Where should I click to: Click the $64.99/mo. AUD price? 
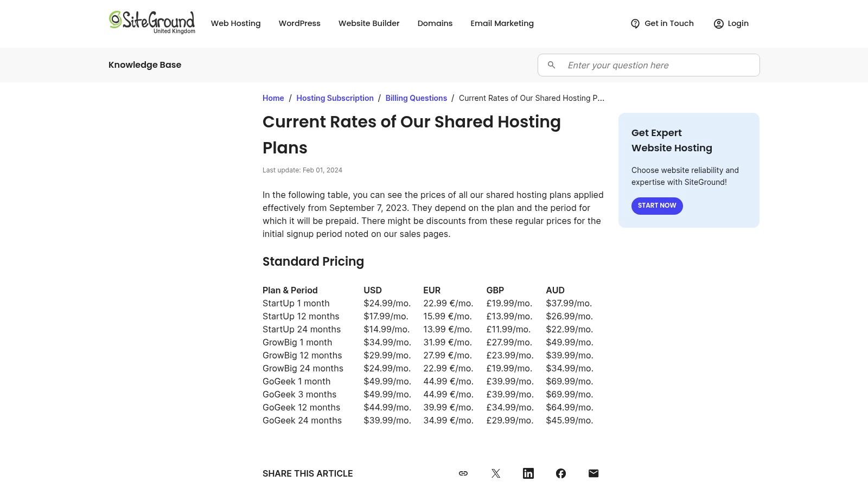[x=570, y=407]
